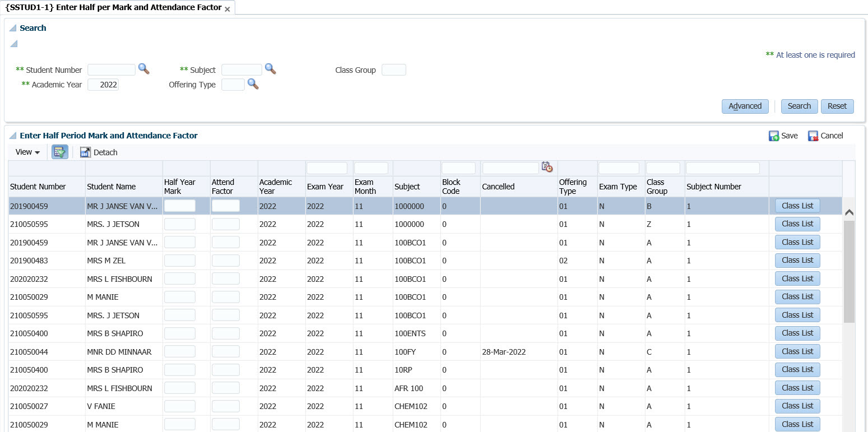The width and height of the screenshot is (868, 432).
Task: Close the SSTUD1-1 tab
Action: (x=228, y=10)
